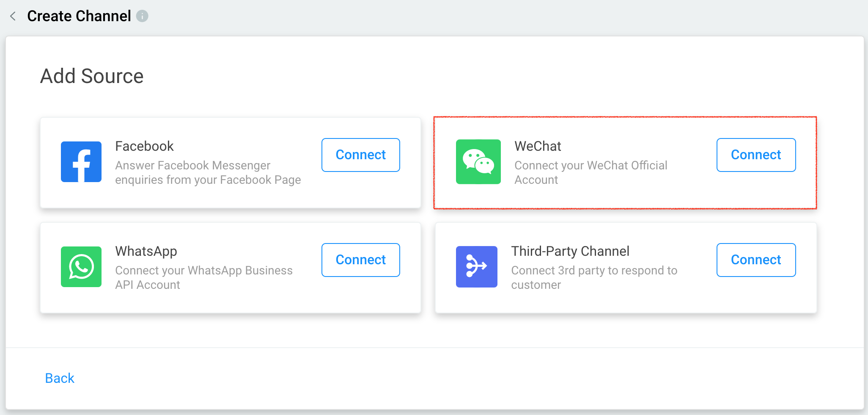868x415 pixels.
Task: Select the Facebook card title
Action: [x=144, y=146]
